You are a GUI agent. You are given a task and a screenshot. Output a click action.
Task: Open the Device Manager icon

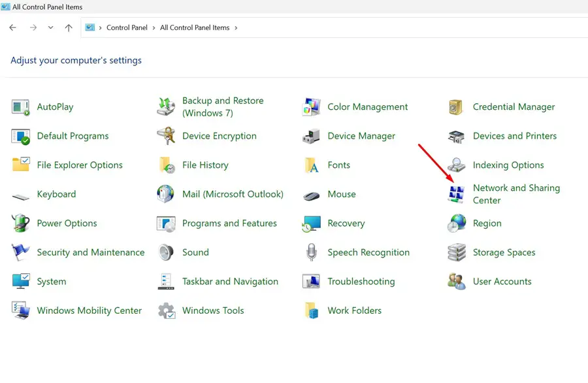tap(311, 136)
